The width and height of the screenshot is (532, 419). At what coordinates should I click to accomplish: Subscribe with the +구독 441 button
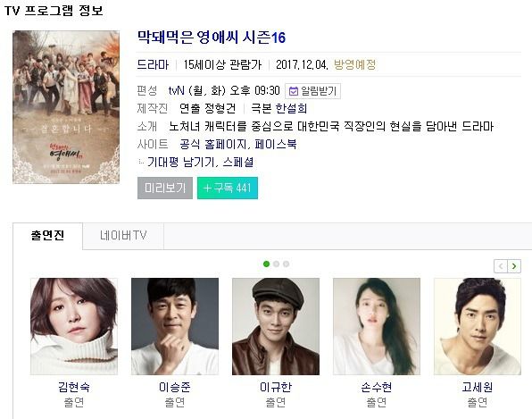click(x=228, y=188)
